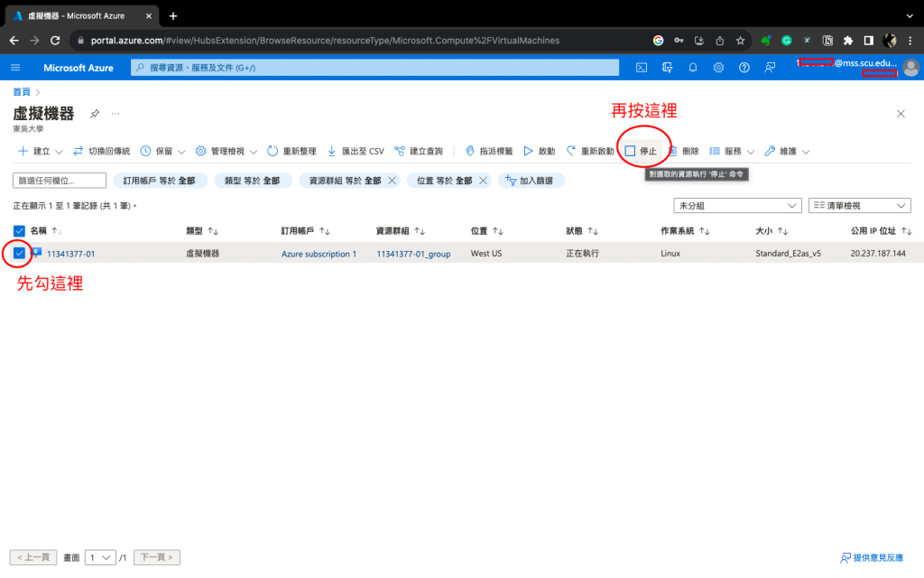Screen dimensions: 924x578
Task: Focus the 篩選任何欄位 filter field
Action: (x=60, y=181)
